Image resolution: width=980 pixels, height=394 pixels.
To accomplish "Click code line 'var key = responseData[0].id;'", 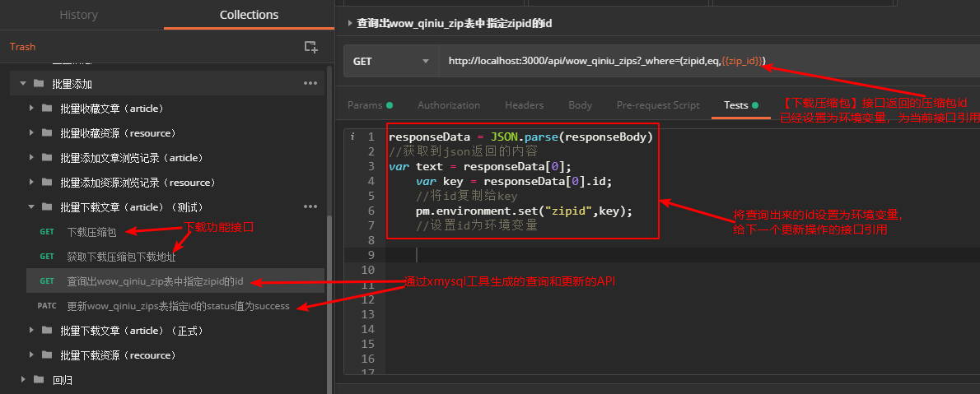I will (x=514, y=181).
